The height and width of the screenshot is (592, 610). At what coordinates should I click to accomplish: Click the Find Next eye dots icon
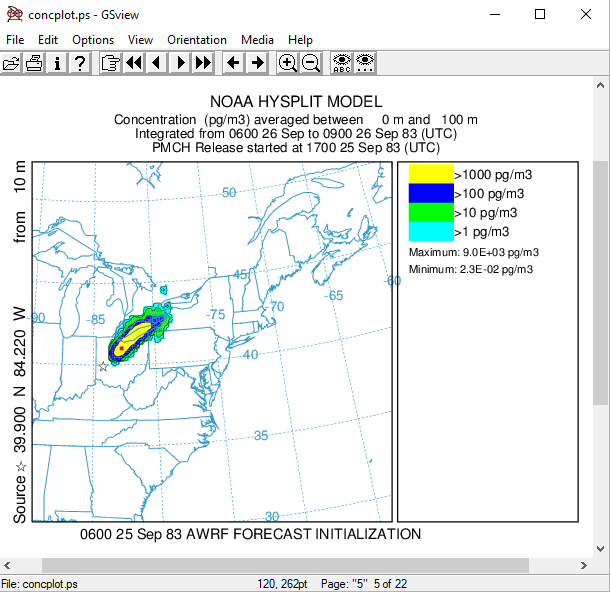pos(365,63)
